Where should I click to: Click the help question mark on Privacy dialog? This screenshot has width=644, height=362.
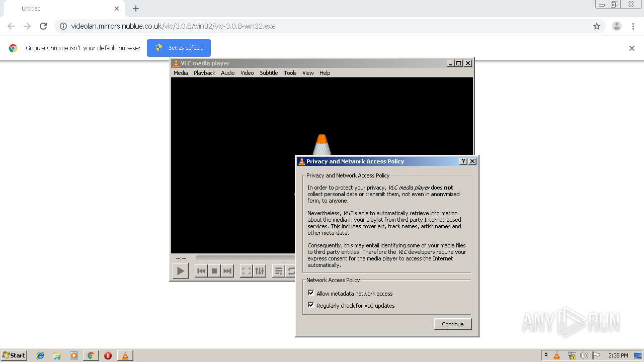point(463,161)
